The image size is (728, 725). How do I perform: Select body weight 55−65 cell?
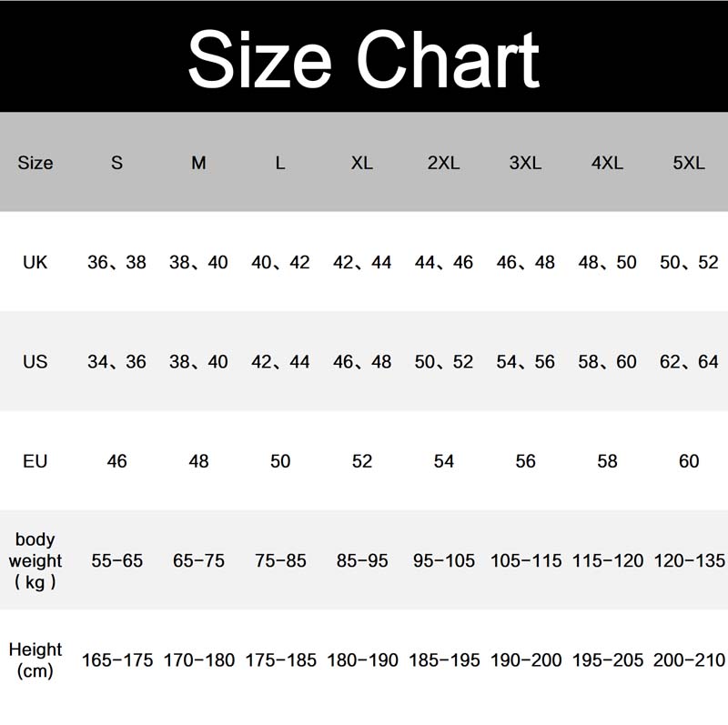tap(117, 561)
